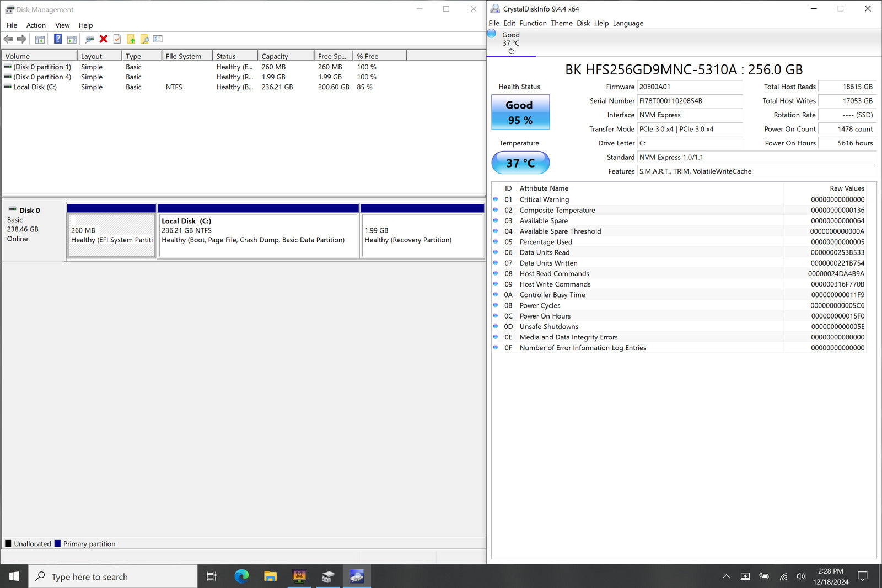Open the View menu in Disk Management
This screenshot has height=588, width=882.
pyautogui.click(x=62, y=25)
